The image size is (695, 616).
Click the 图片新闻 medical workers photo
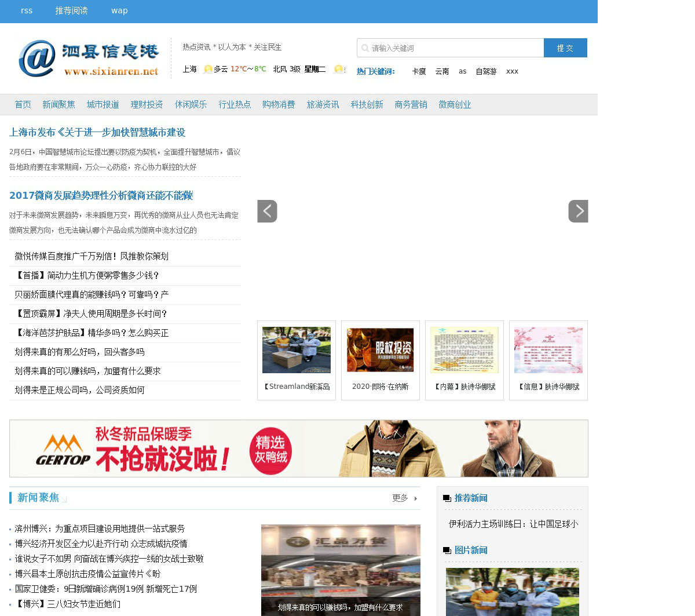[513, 592]
